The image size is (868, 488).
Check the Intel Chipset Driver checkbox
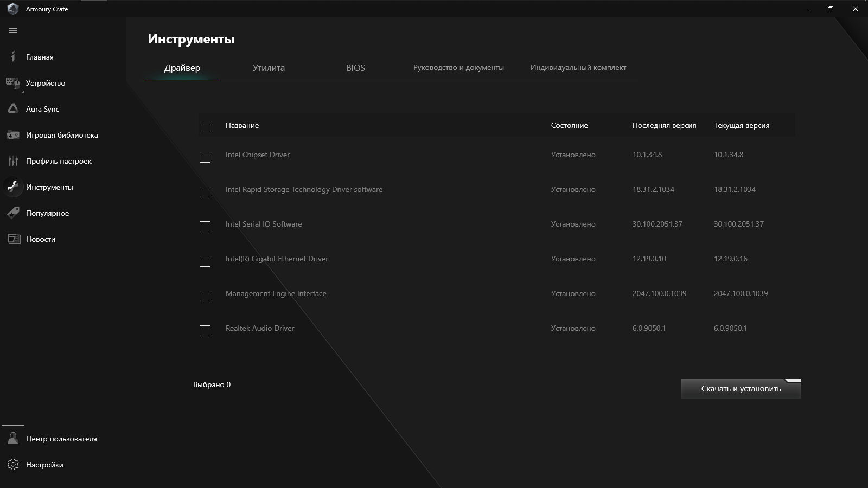[x=205, y=157]
